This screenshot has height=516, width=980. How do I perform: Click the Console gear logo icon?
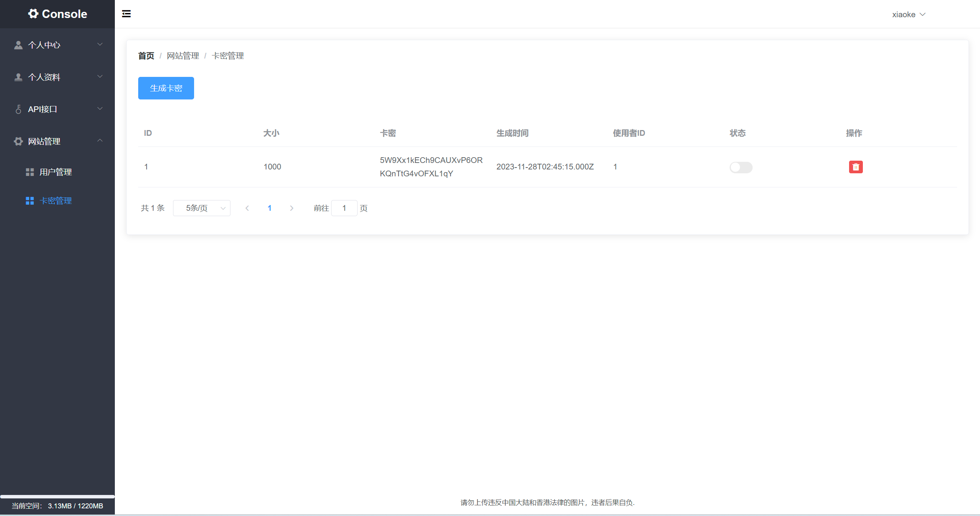click(33, 14)
